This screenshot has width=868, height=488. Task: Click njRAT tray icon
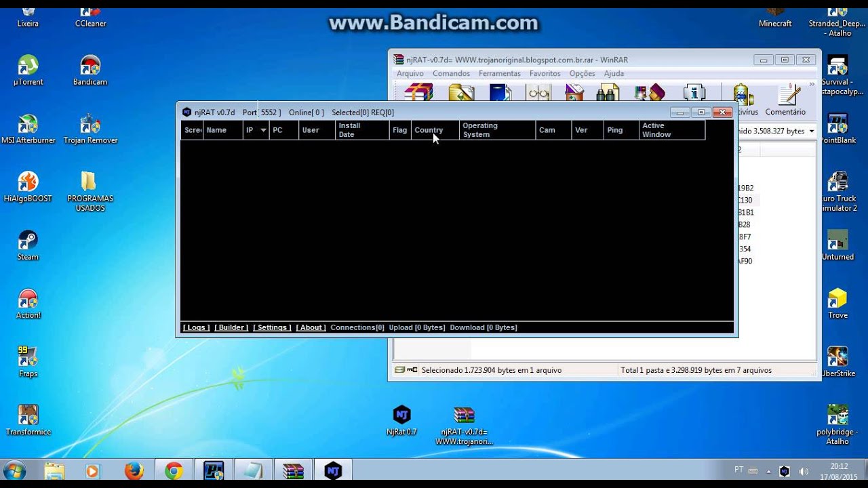pos(785,471)
